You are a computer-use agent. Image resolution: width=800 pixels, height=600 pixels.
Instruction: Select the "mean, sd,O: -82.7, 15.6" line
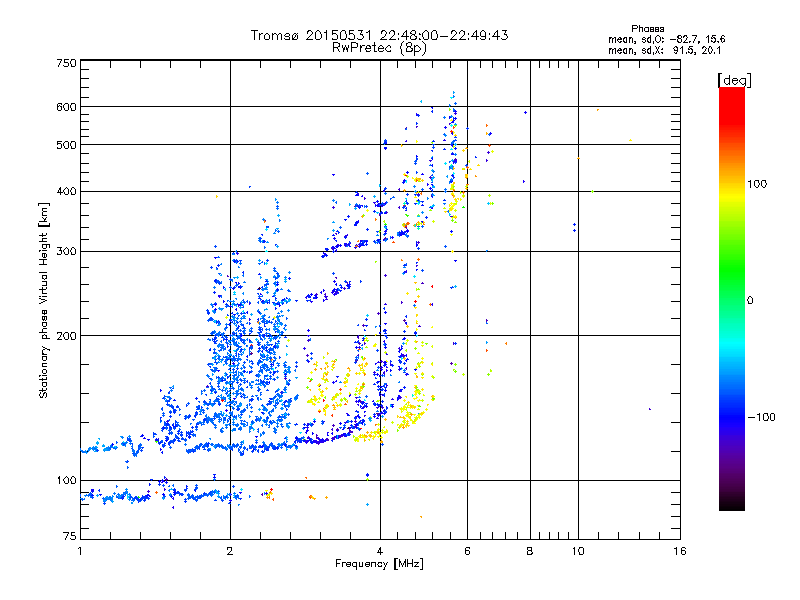tap(666, 39)
